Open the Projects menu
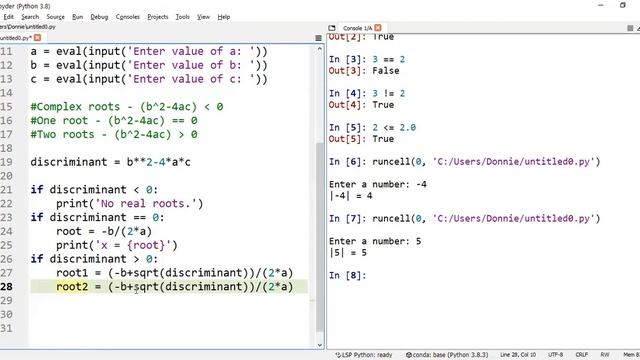This screenshot has height=360, width=640. pyautogui.click(x=158, y=17)
